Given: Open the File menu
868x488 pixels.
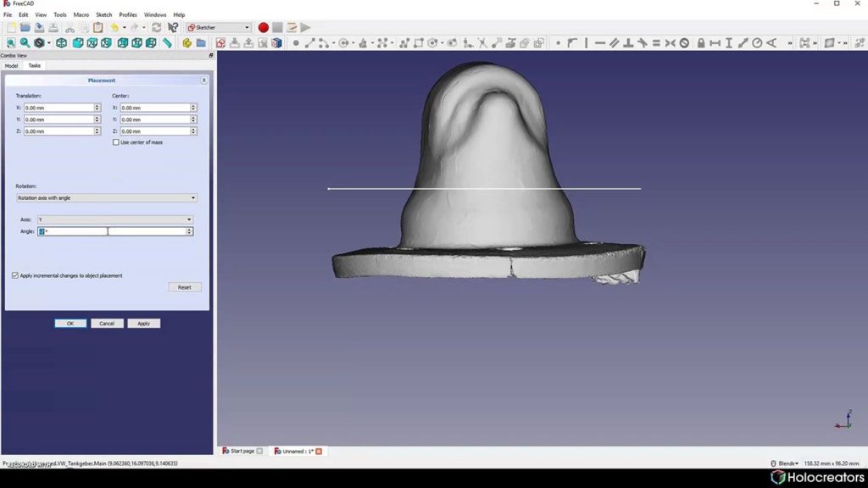Looking at the screenshot, I should tap(8, 15).
